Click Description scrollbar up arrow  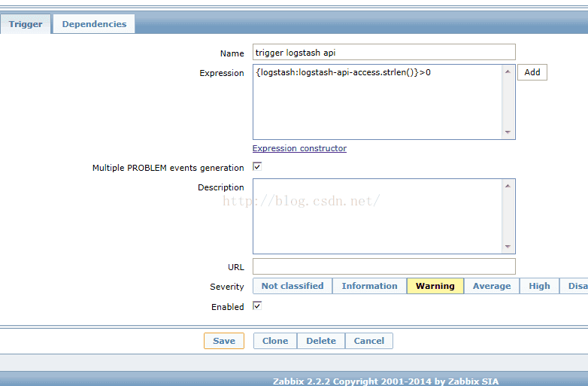click(x=508, y=186)
